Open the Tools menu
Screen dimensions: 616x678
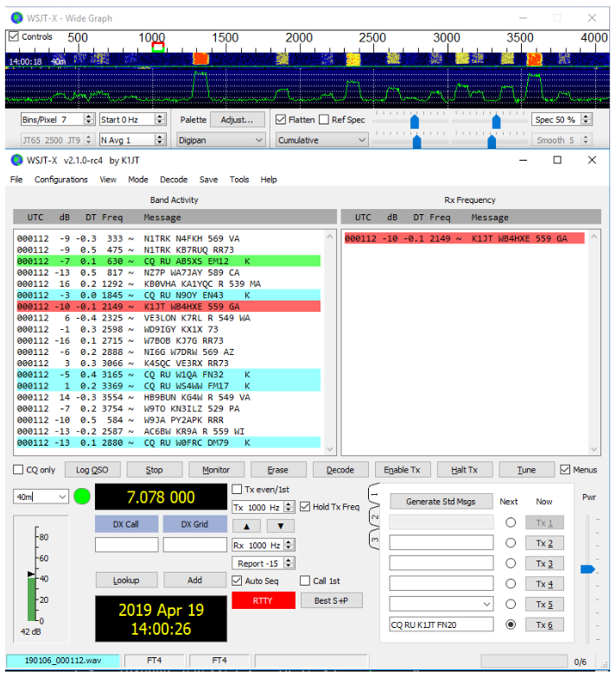point(239,180)
